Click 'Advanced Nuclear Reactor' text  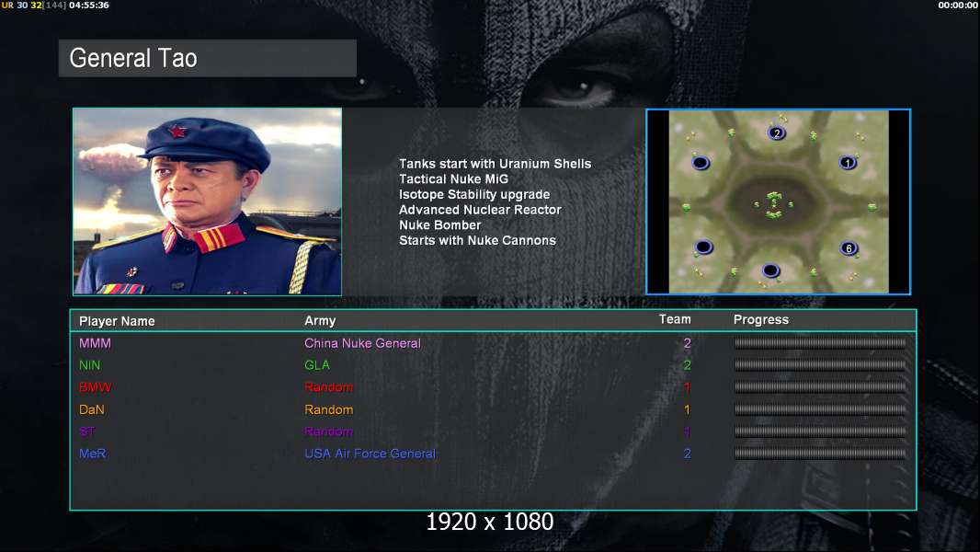[x=480, y=210]
